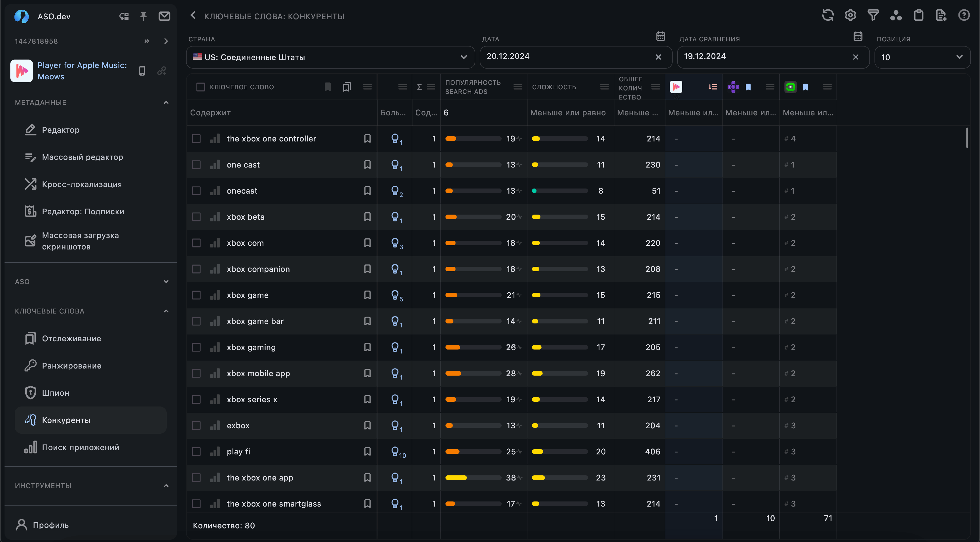
Task: Check the box for 'xbox com'
Action: click(x=196, y=243)
